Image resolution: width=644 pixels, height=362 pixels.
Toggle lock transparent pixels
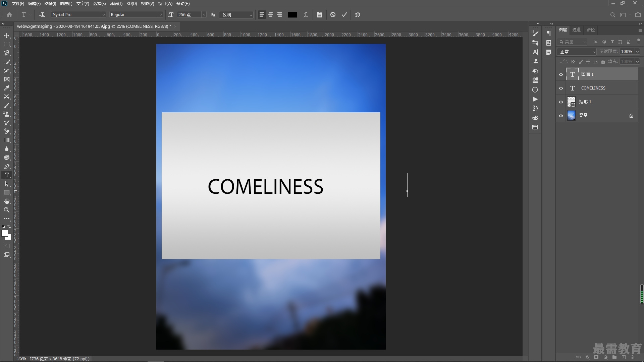click(x=574, y=62)
